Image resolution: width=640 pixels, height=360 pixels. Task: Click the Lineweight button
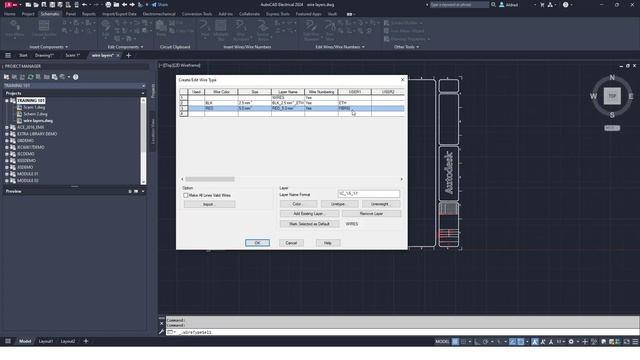pyautogui.click(x=381, y=204)
